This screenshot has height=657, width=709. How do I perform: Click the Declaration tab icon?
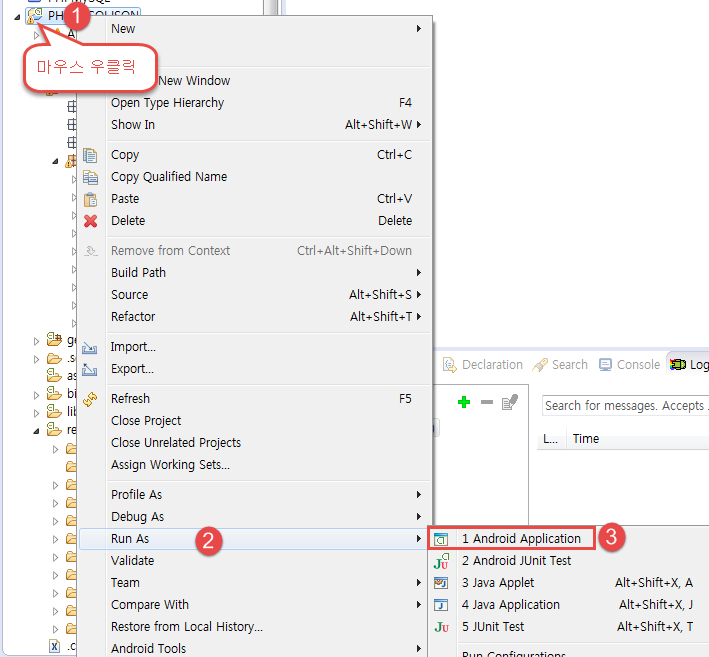(449, 365)
